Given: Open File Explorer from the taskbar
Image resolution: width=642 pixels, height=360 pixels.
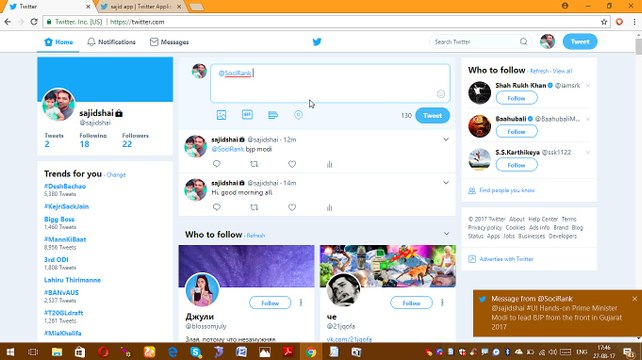Looking at the screenshot, I should click(x=57, y=352).
